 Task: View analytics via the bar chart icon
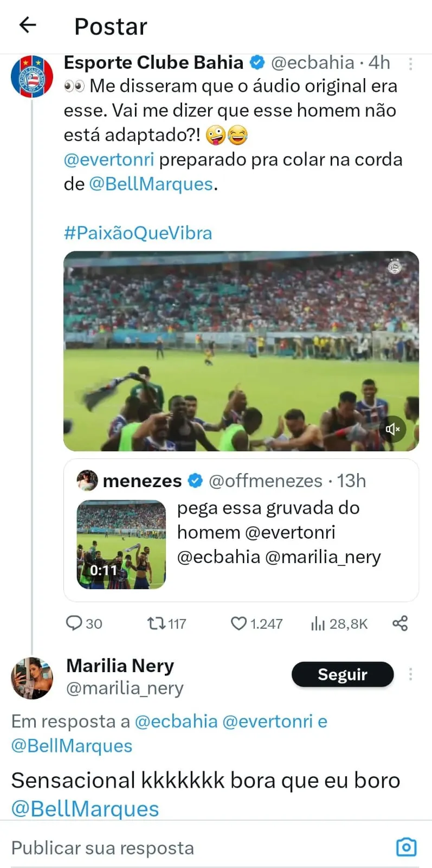click(318, 623)
